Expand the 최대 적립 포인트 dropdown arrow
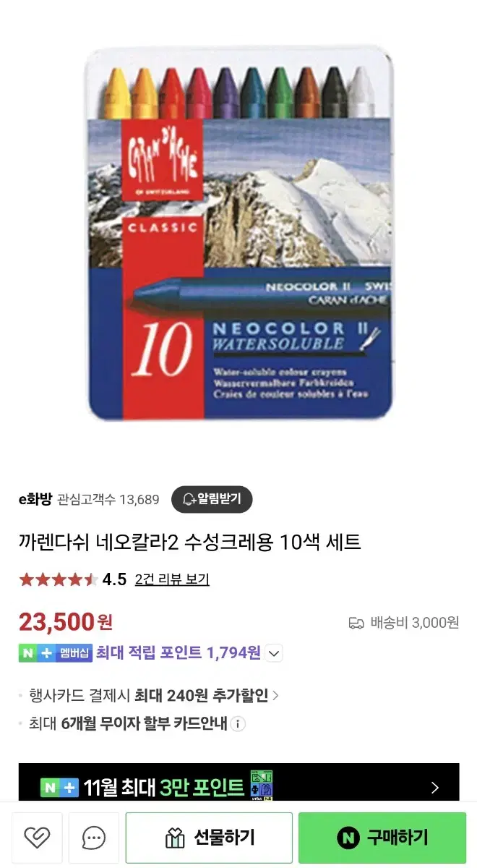Screen dimensions: 477x868 pyautogui.click(x=274, y=653)
